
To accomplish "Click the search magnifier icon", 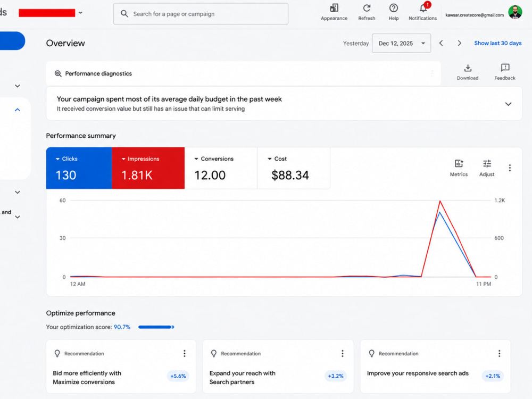I will (x=124, y=14).
